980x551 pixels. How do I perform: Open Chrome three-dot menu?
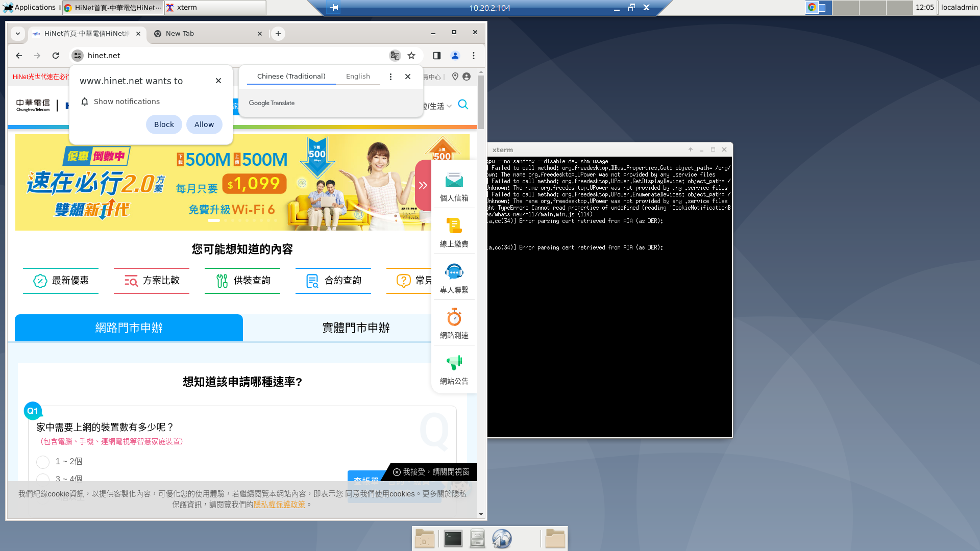click(474, 56)
